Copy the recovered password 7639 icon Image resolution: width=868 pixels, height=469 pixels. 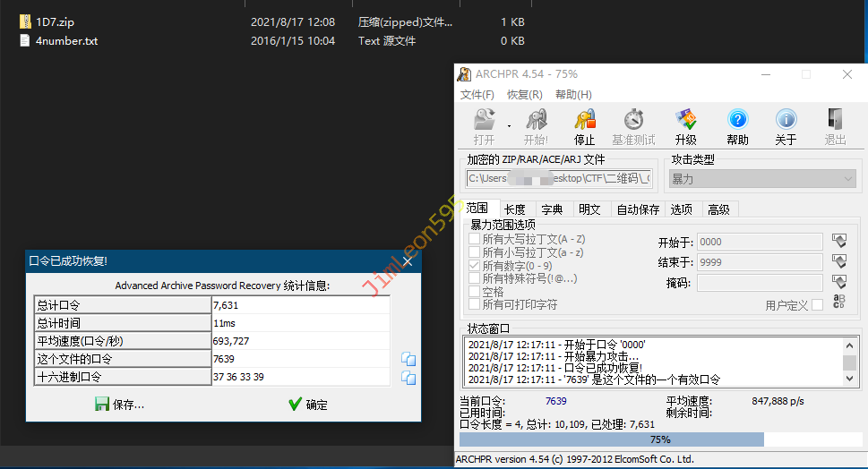click(x=408, y=359)
